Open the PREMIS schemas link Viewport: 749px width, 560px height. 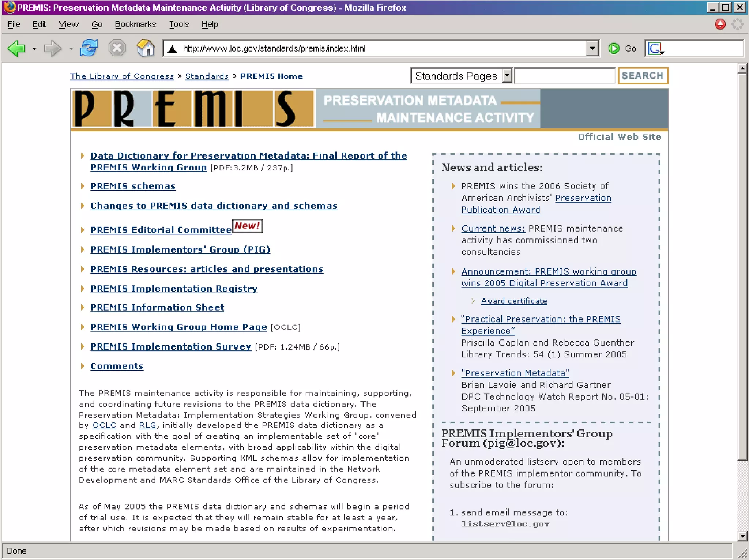tap(133, 186)
